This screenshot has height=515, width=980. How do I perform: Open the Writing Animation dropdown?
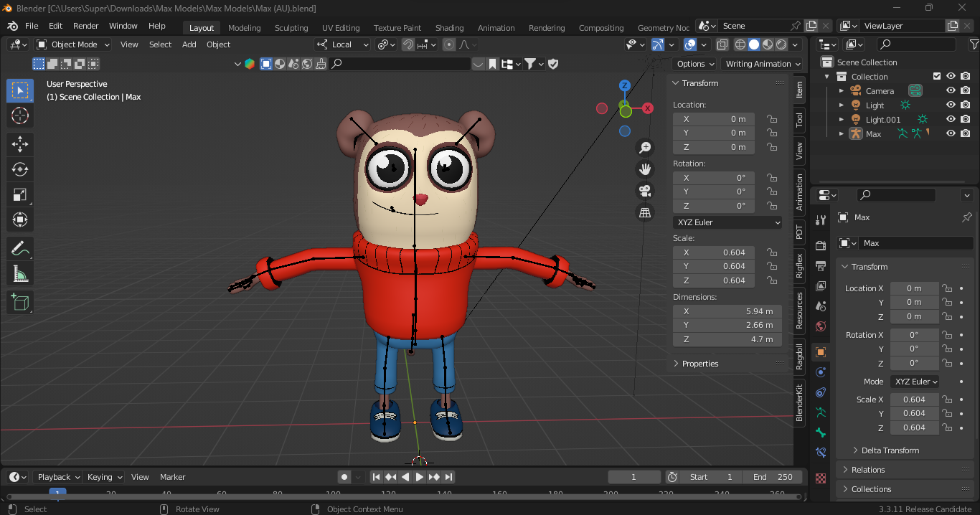point(762,64)
